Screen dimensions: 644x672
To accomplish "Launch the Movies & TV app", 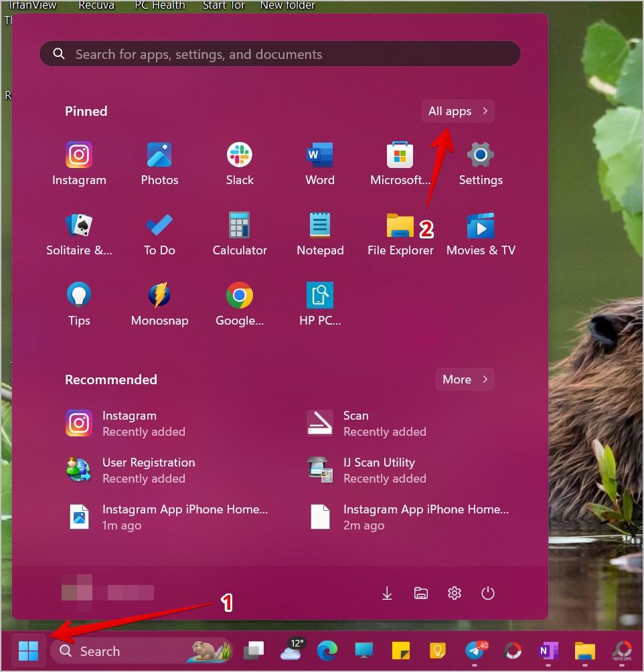I will pos(481,234).
